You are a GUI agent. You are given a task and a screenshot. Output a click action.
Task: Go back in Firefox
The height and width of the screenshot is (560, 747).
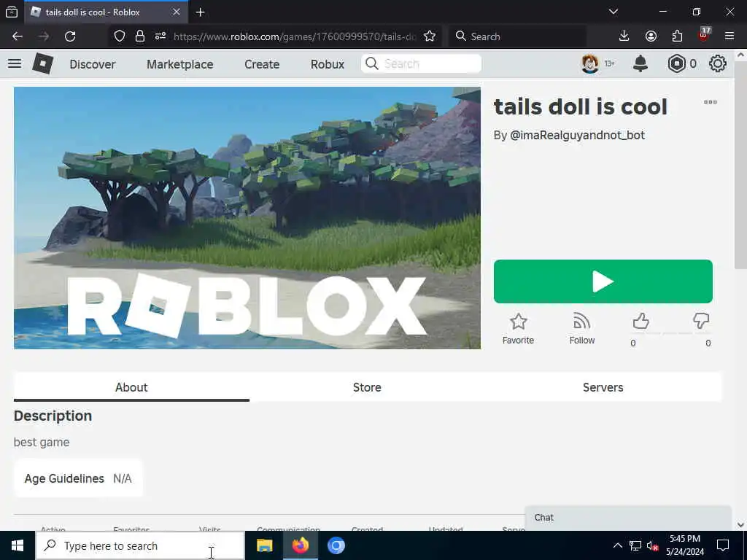tap(18, 36)
